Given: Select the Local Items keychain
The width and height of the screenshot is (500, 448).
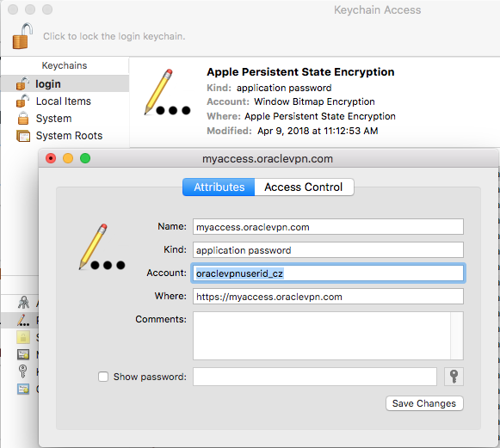Looking at the screenshot, I should [x=65, y=101].
